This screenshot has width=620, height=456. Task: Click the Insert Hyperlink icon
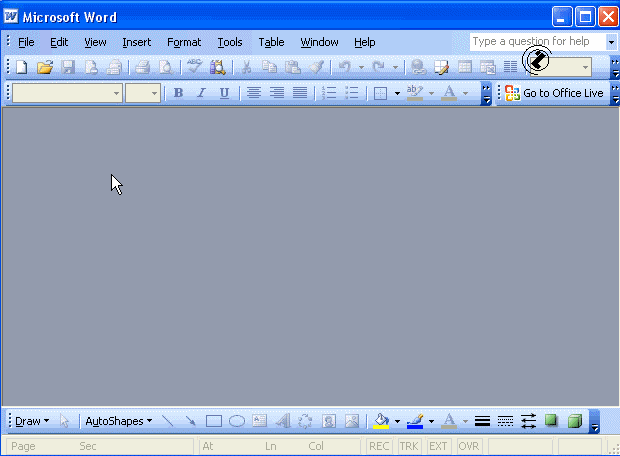point(418,67)
